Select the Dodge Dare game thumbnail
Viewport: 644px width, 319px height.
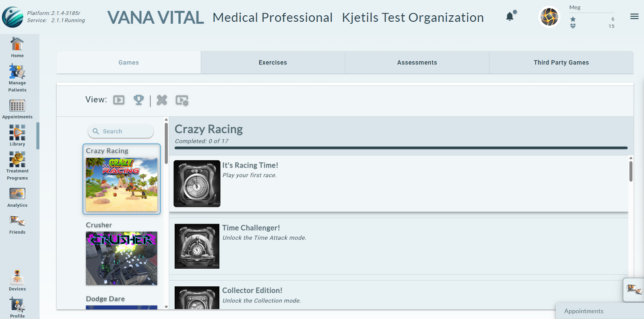pyautogui.click(x=122, y=307)
